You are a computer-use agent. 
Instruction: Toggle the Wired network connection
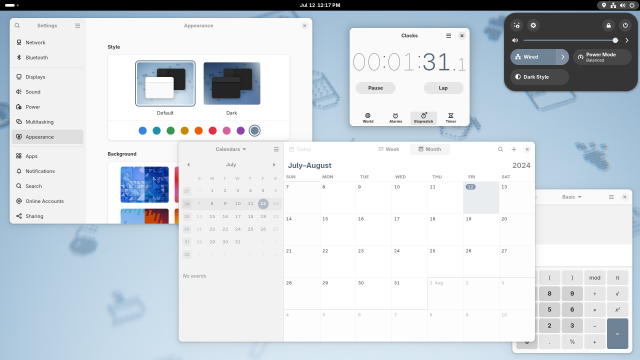click(533, 57)
